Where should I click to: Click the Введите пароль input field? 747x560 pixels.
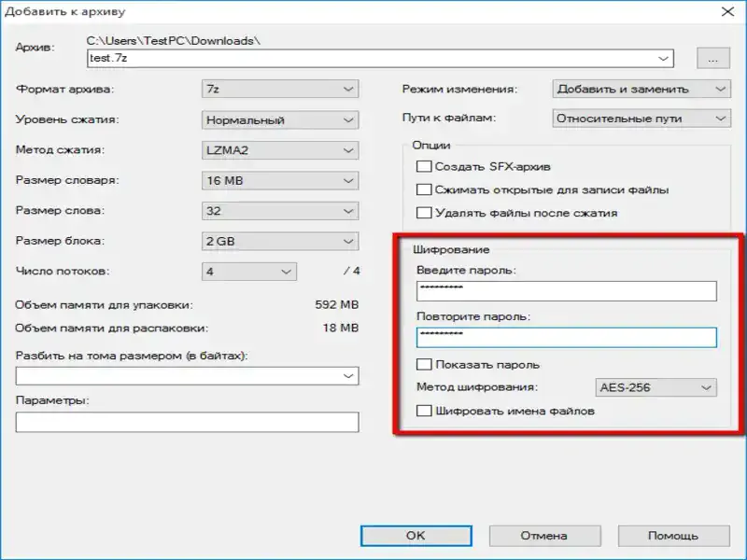pos(567,291)
